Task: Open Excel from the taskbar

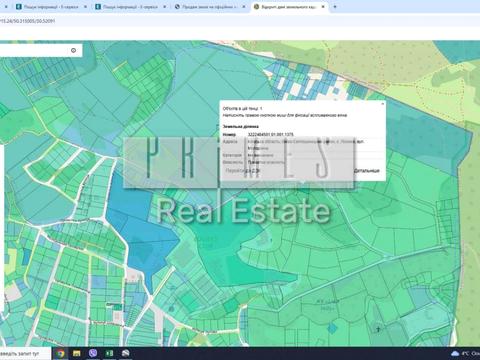Action: coord(109,353)
